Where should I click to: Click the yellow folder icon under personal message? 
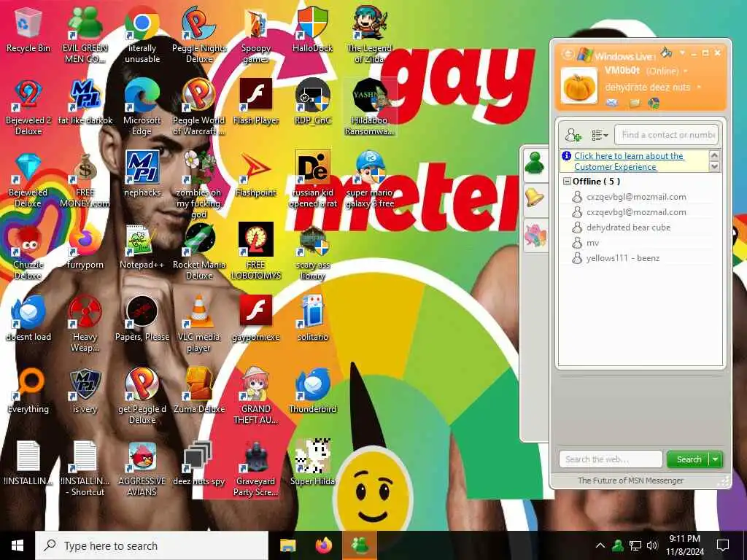point(634,102)
